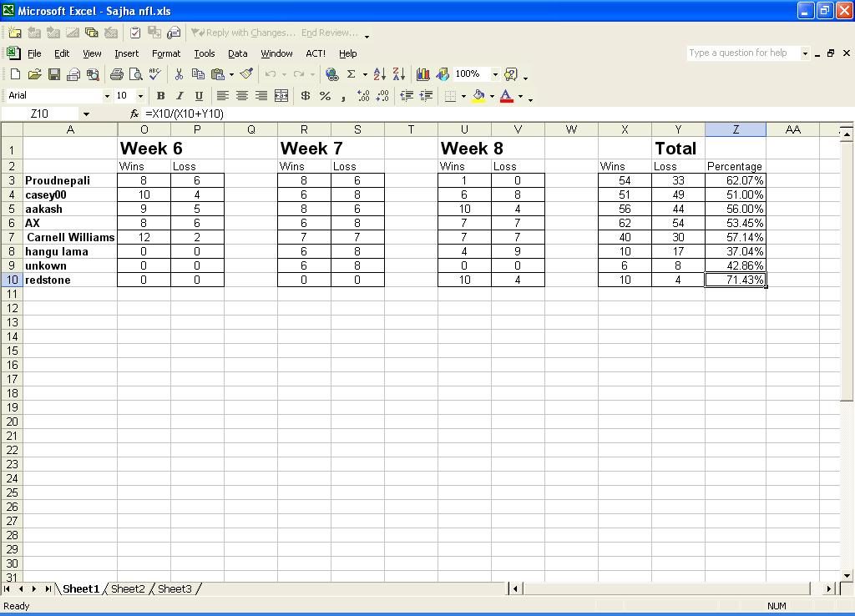Open the 100% zoom level dropdown
Image resolution: width=855 pixels, height=616 pixels.
coord(494,74)
